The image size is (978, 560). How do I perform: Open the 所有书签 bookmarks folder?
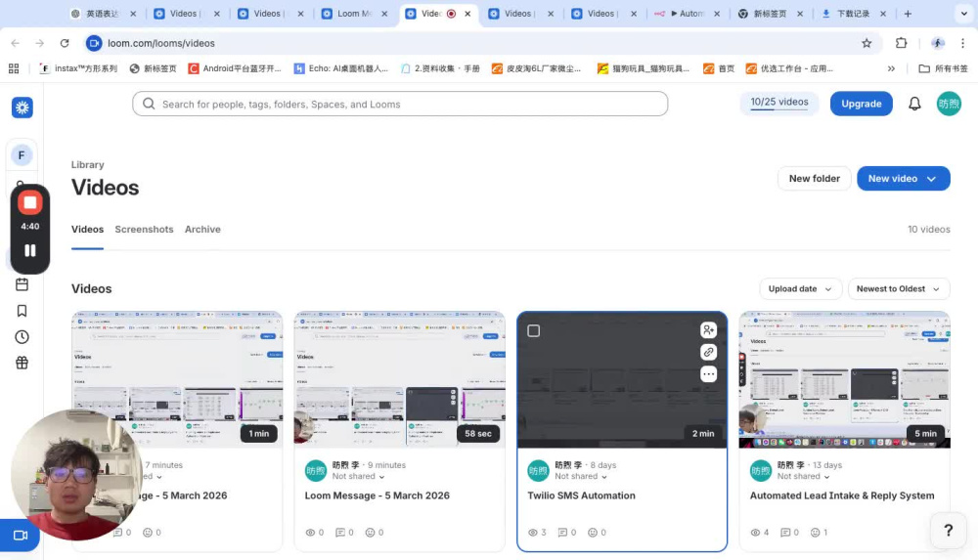(x=944, y=68)
